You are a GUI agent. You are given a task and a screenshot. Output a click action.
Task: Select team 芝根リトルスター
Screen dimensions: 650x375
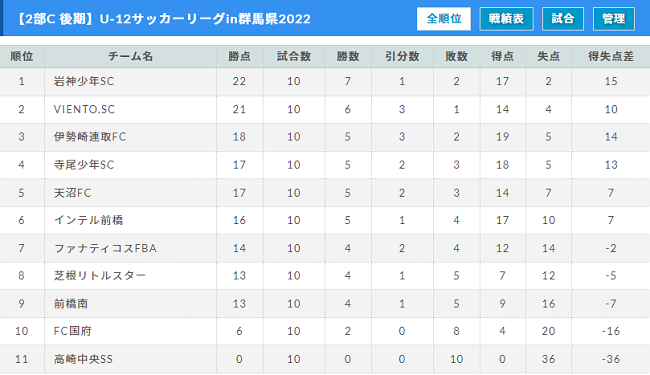coord(100,276)
